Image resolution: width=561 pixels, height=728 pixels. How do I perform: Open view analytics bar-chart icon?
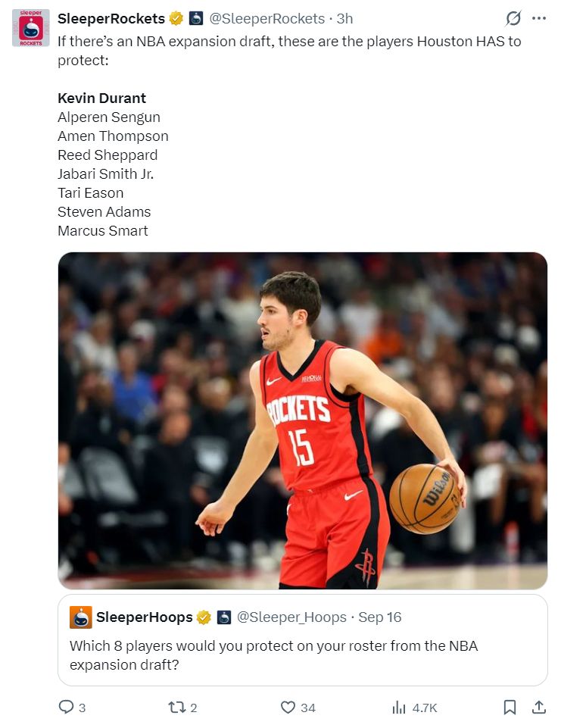[398, 707]
